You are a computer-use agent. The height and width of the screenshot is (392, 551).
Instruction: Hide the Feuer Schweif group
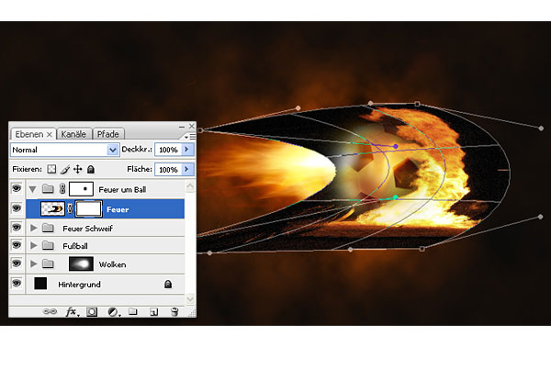pos(17,228)
